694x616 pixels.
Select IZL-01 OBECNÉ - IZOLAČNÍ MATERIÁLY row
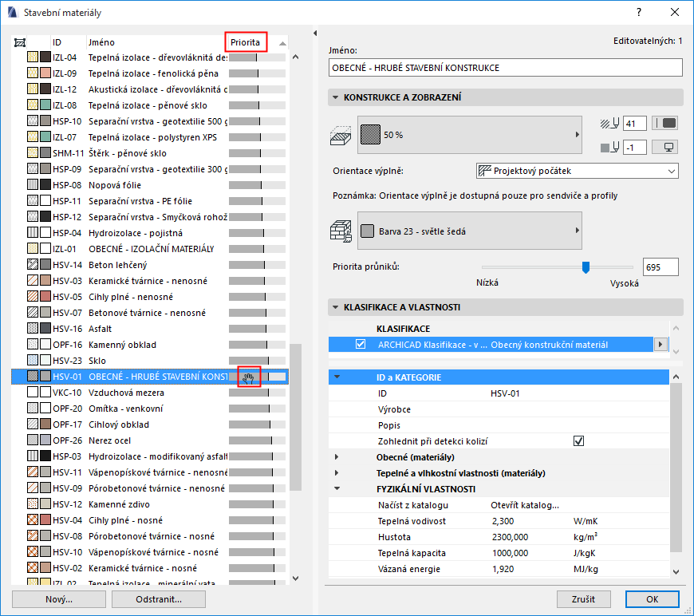[x=150, y=249]
